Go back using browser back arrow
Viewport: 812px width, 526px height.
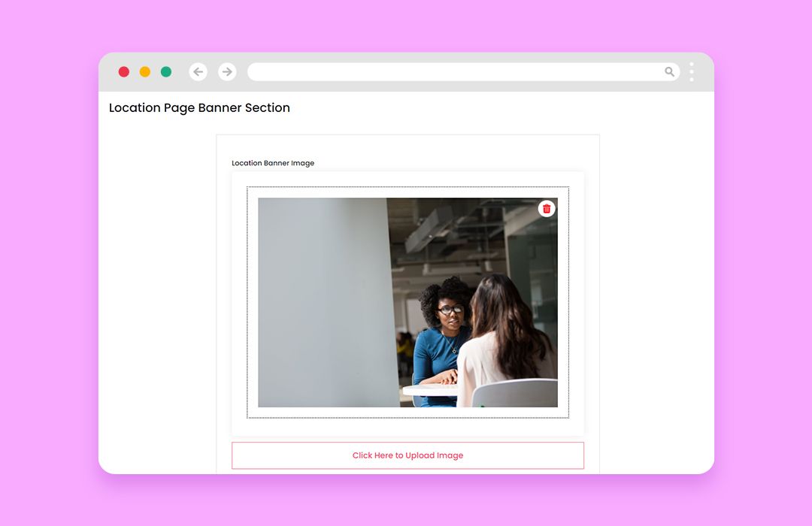[198, 72]
